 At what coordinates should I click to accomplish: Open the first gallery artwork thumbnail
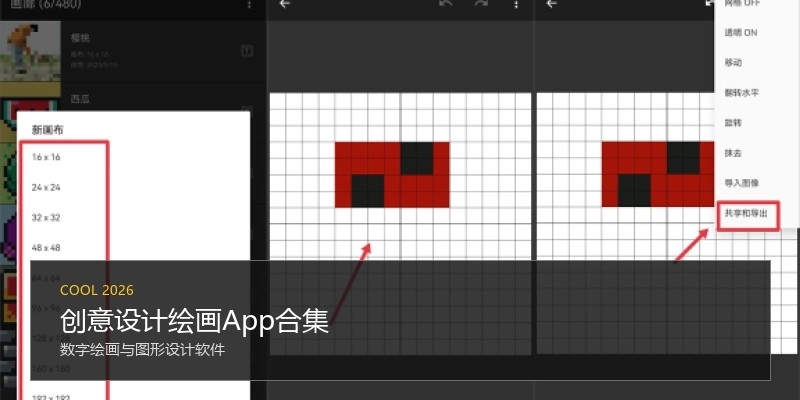tap(31, 51)
